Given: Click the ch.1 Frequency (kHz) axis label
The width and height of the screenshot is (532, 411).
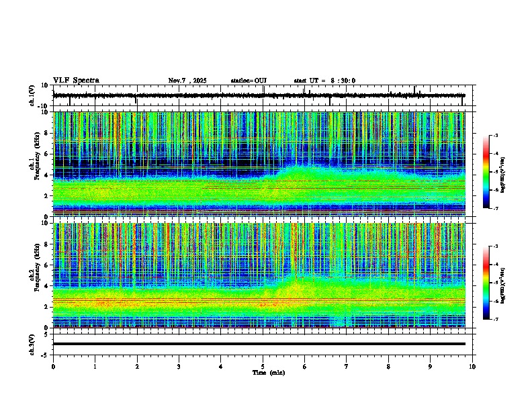Looking at the screenshot, I should coord(35,156).
